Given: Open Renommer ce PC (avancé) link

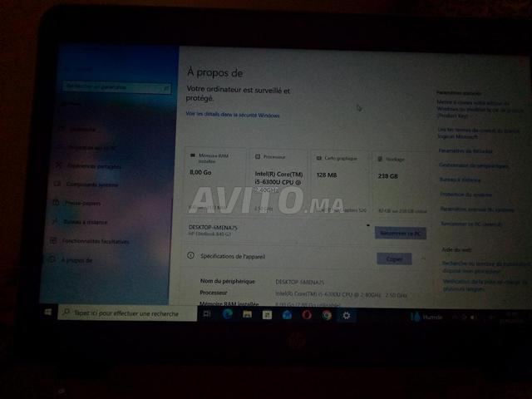Looking at the screenshot, I should click(471, 224).
